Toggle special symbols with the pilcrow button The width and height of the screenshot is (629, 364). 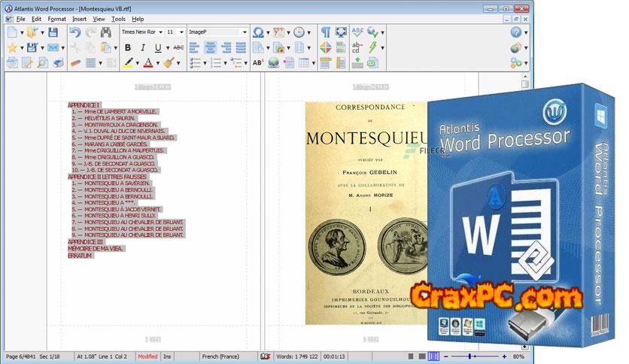click(x=325, y=32)
